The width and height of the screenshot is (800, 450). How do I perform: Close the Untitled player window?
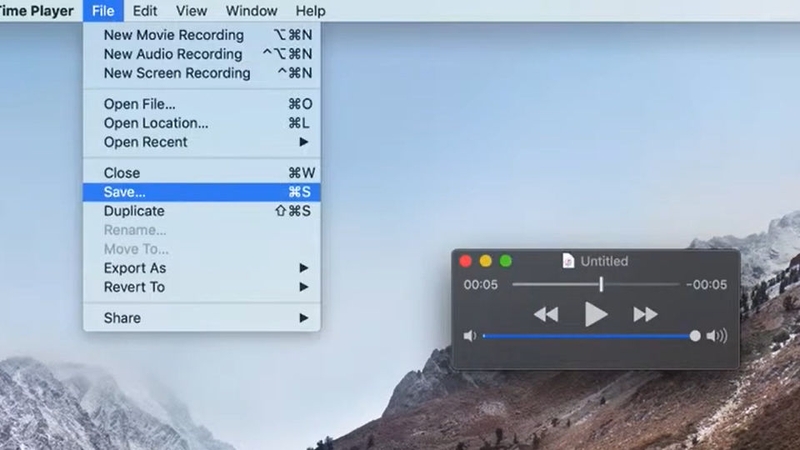pyautogui.click(x=465, y=261)
